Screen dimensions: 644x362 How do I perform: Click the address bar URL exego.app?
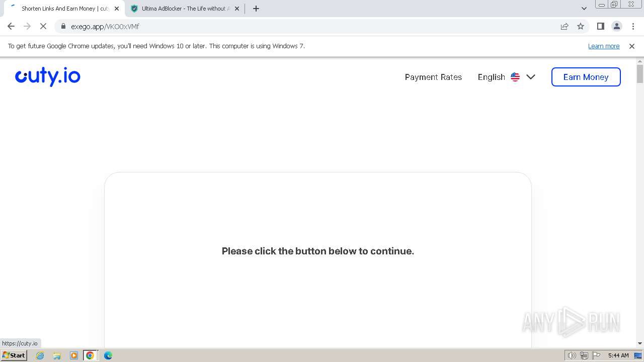pos(105,26)
